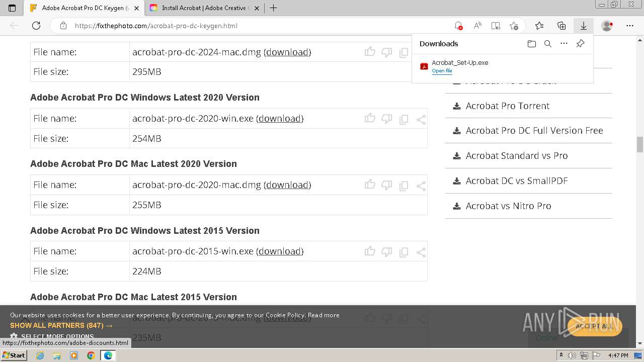This screenshot has width=644, height=362.
Task: Click the user profile avatar
Action: [x=607, y=26]
